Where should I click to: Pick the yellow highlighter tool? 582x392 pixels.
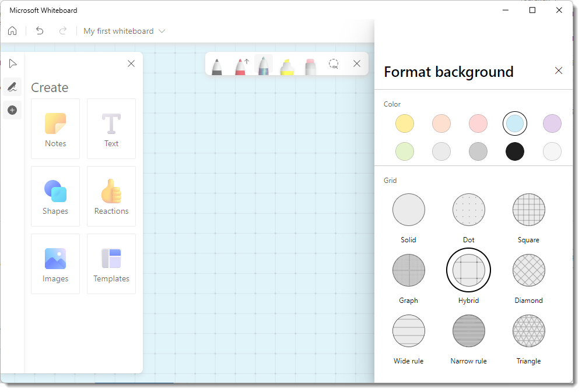click(x=287, y=66)
